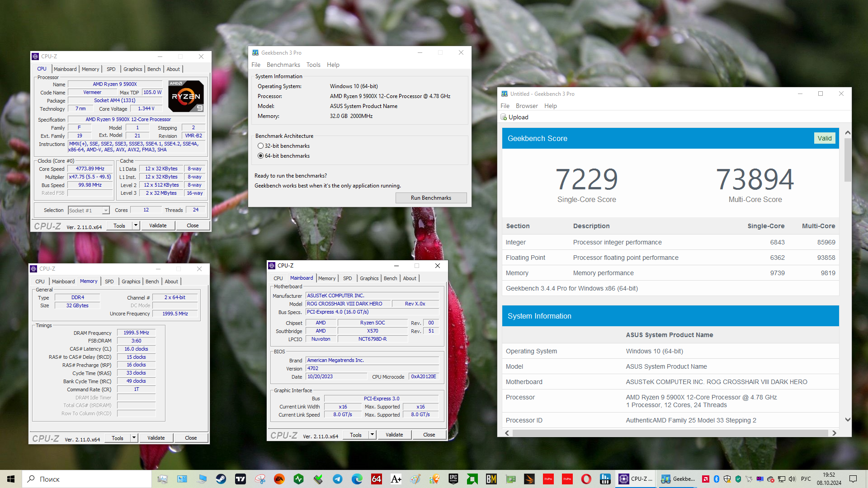868x488 pixels.
Task: Click Geekbench horizontal scrollbar track
Action: (x=670, y=433)
